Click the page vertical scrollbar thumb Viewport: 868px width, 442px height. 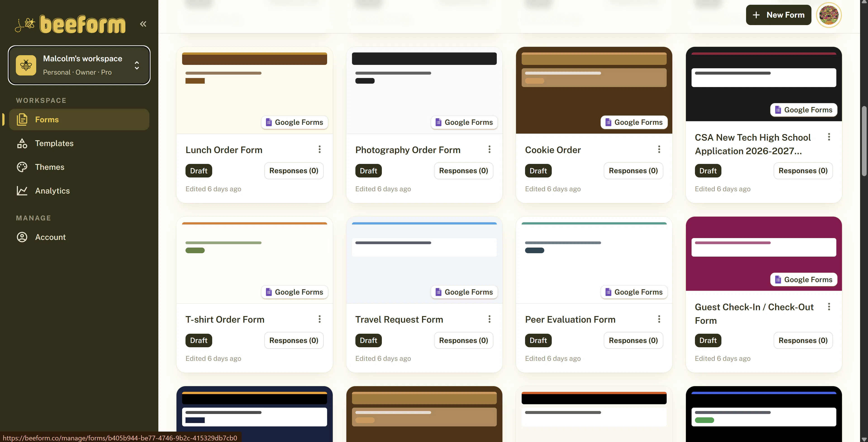click(864, 141)
